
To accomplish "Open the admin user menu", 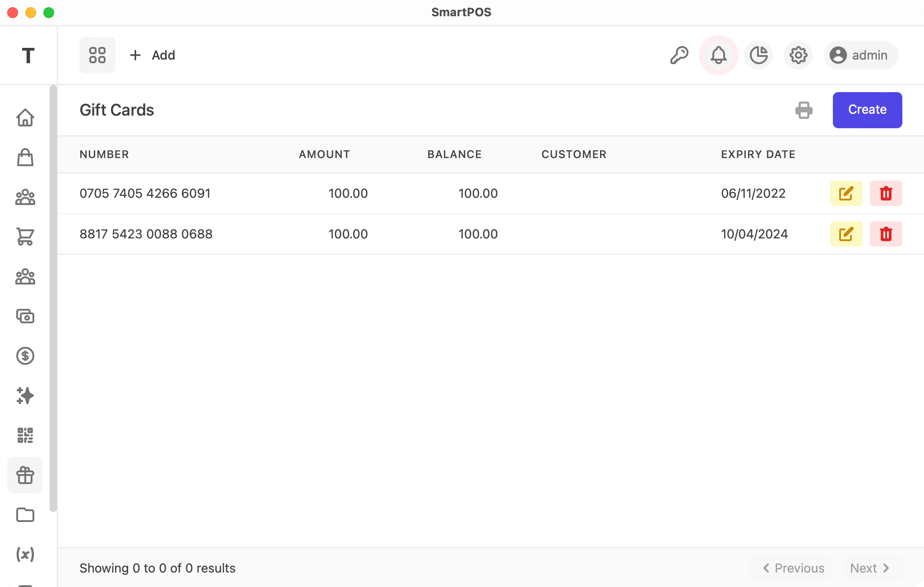I will [860, 55].
